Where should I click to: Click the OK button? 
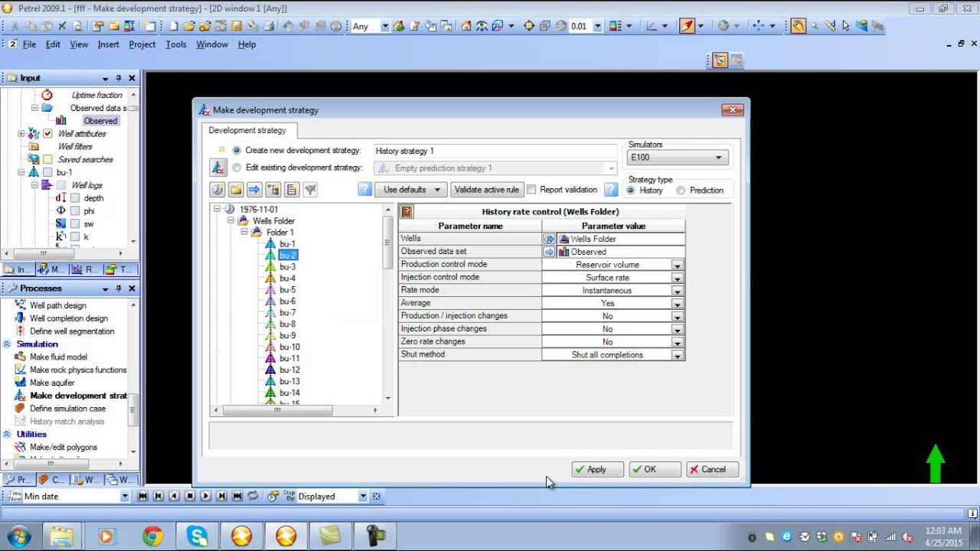click(x=655, y=469)
